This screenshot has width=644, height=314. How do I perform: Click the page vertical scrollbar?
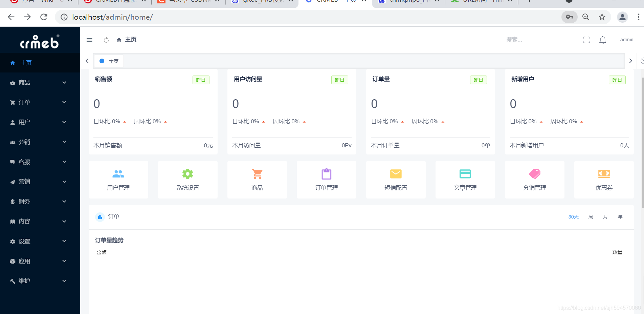[643, 142]
